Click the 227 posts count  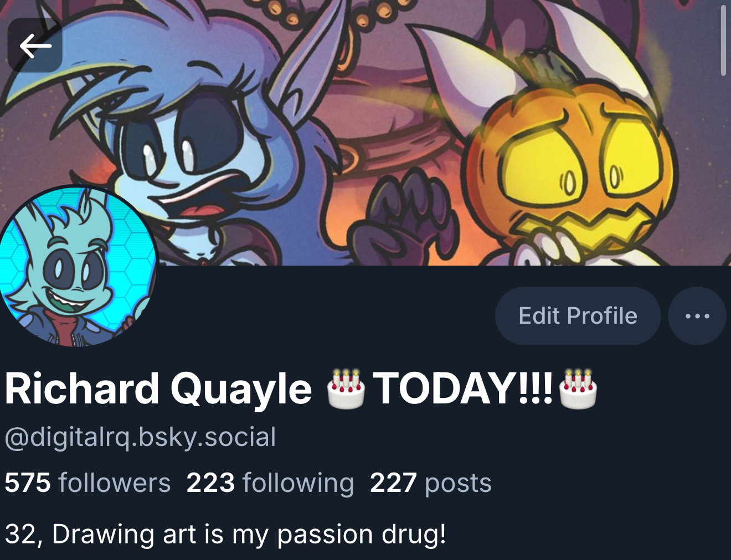pos(430,483)
